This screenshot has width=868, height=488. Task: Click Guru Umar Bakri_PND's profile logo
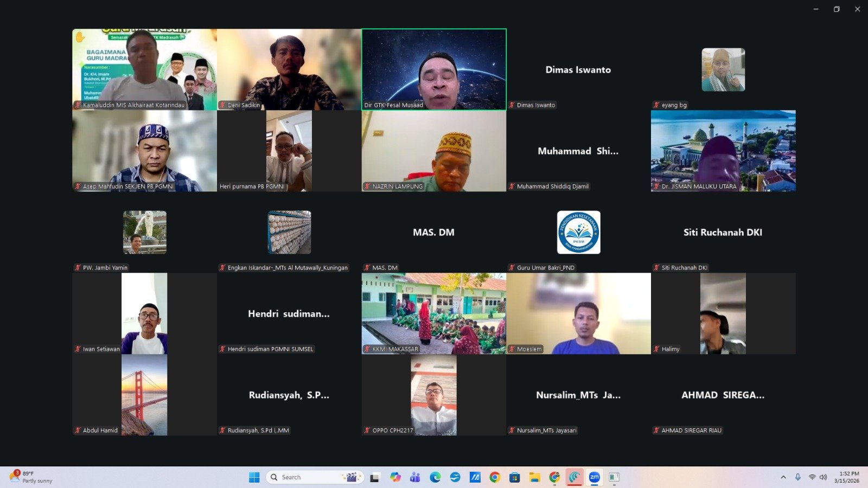click(x=578, y=232)
